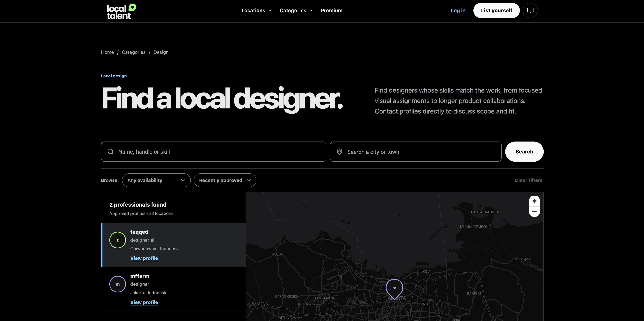Image resolution: width=644 pixels, height=321 pixels.
Task: Click the MUARA GEMBONG map label
Action: click(x=475, y=227)
